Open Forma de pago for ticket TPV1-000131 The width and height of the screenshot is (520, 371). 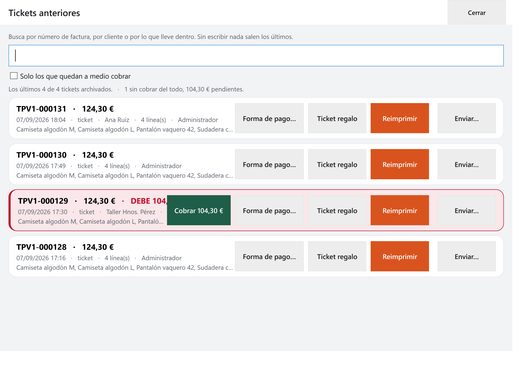point(269,118)
